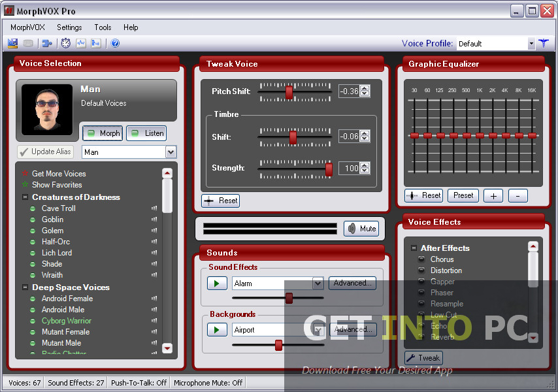Viewport: 558px width, 392px height.
Task: Play the Alarm sound effect
Action: 217,284
